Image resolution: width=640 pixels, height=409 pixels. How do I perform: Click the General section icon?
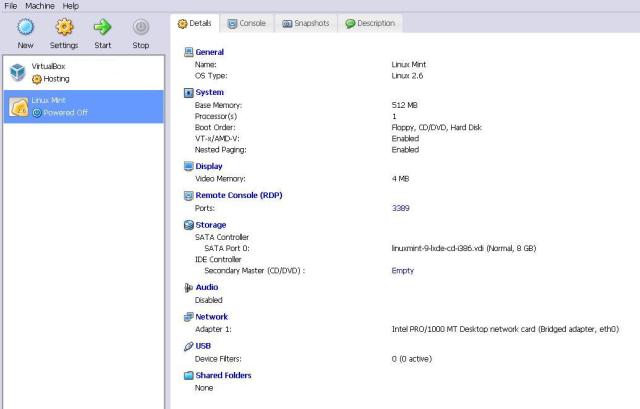click(x=188, y=52)
